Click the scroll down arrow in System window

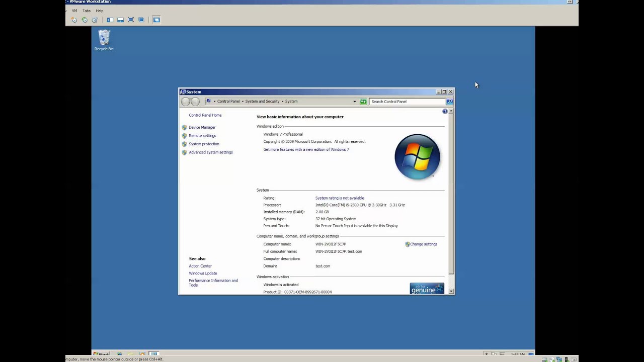tap(451, 292)
